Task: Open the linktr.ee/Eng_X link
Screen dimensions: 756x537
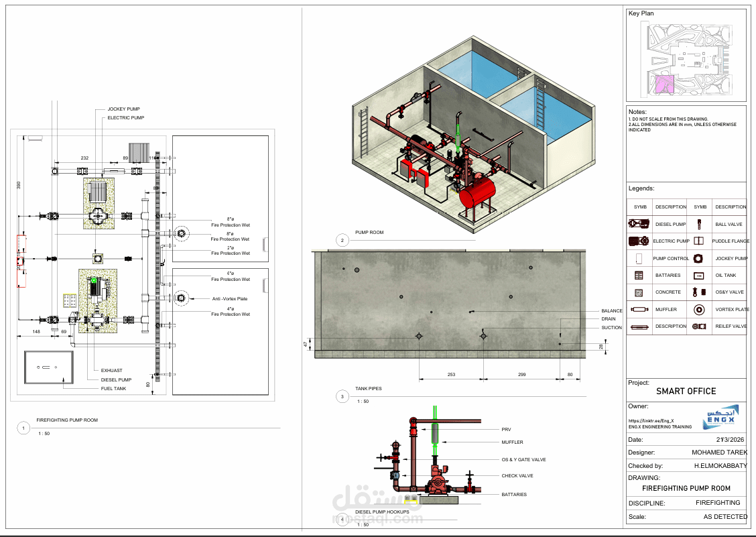Action: pos(651,421)
